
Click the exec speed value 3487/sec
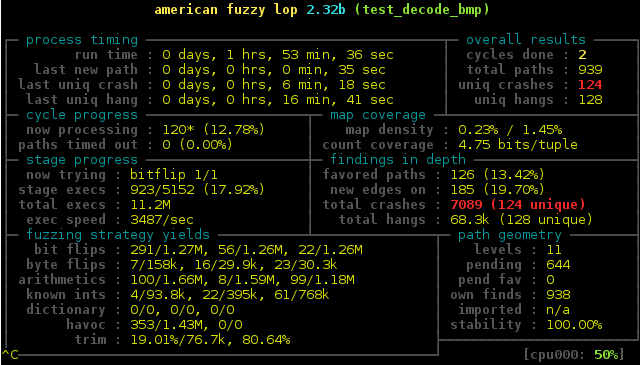[162, 220]
